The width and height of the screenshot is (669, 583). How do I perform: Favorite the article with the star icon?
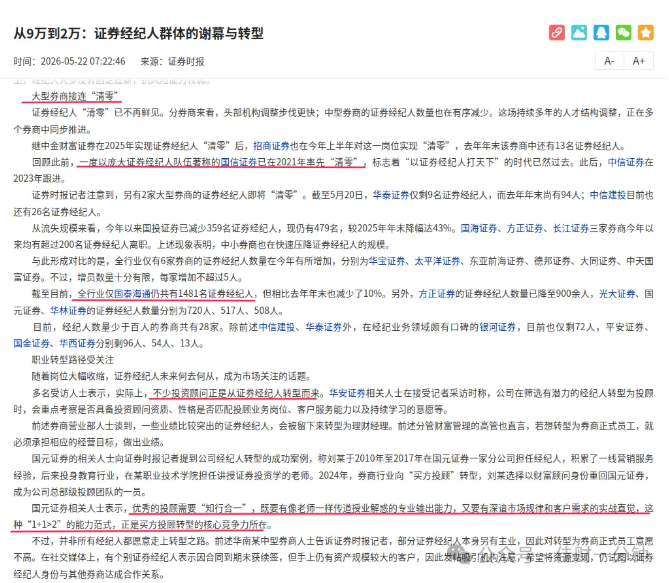[646, 32]
